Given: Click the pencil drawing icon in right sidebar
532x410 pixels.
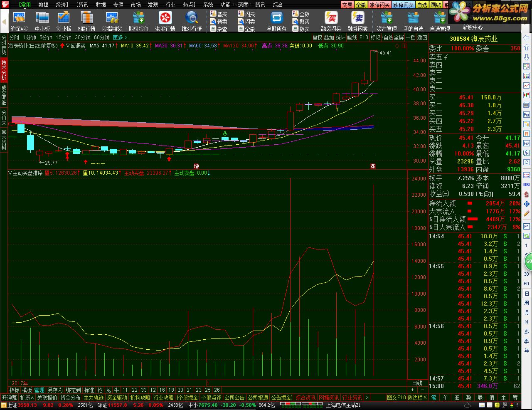Looking at the screenshot, I should [x=527, y=214].
